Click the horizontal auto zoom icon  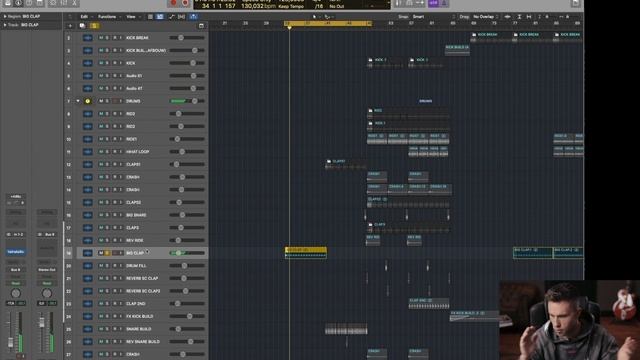[x=529, y=17]
